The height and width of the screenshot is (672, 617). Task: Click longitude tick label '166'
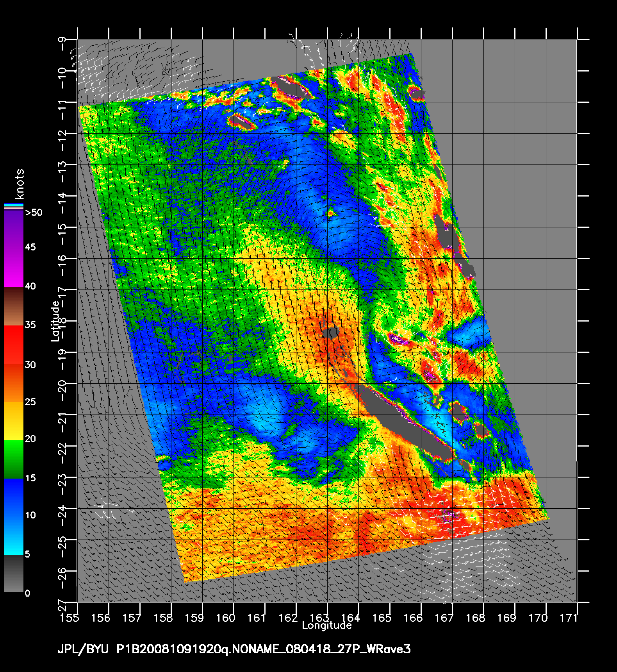[413, 618]
